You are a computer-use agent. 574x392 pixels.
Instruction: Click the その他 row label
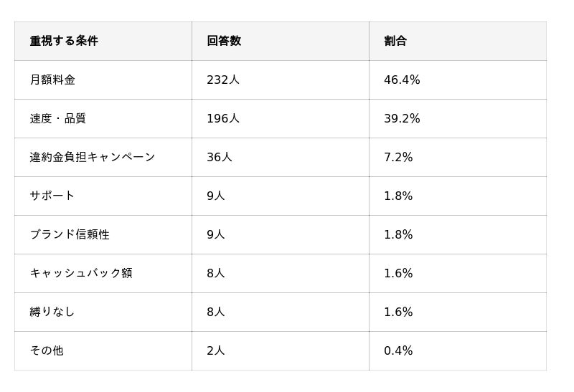[x=47, y=350]
